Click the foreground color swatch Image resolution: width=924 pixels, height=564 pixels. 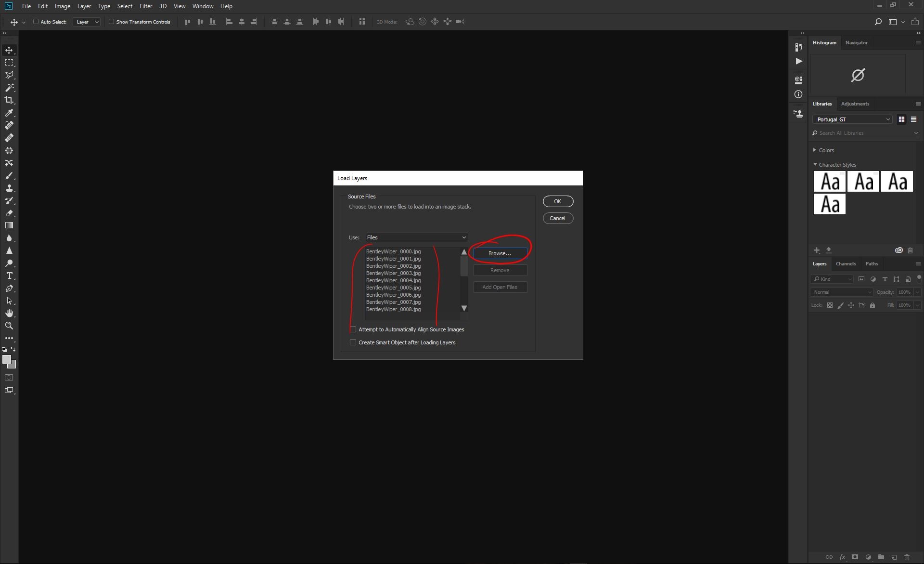(6, 359)
